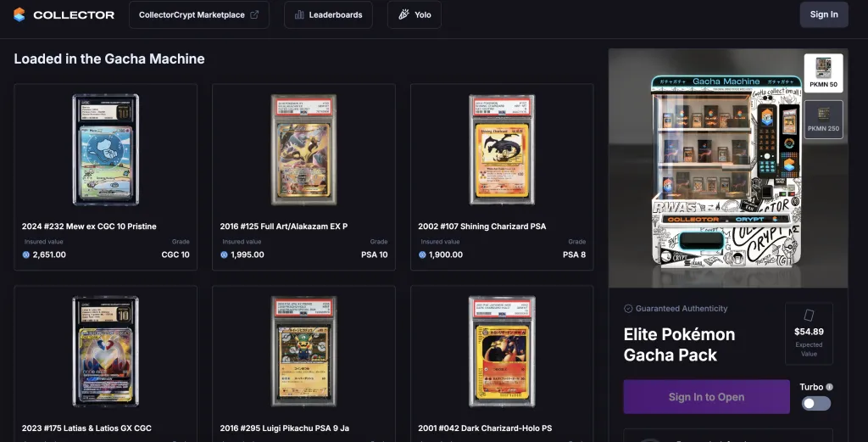Viewport: 868px width, 442px height.
Task: Switch to the PKMN 250 machine
Action: [x=823, y=119]
